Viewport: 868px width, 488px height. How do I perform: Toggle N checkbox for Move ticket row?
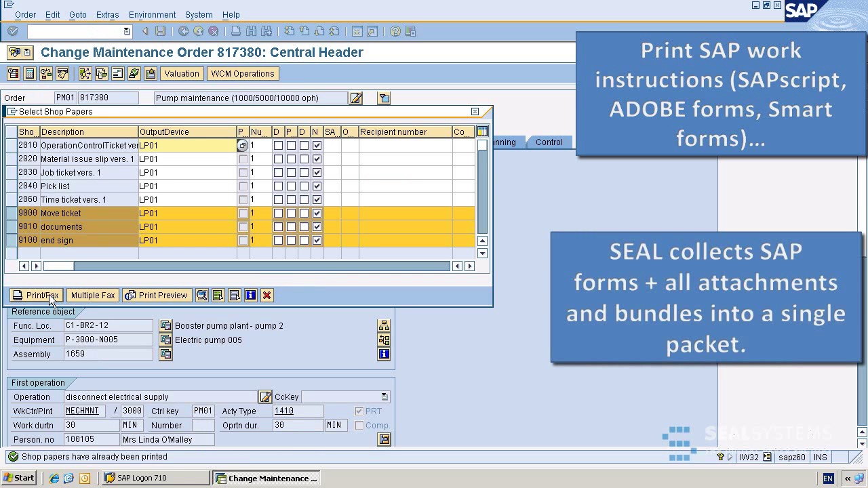317,213
